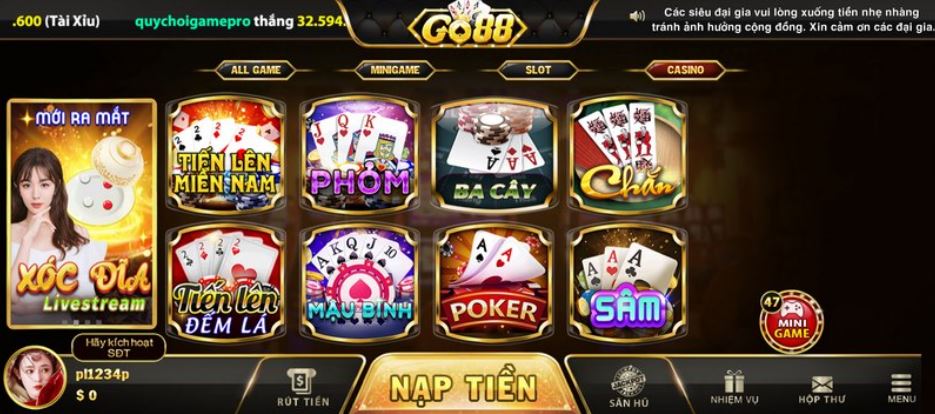This screenshot has height=414, width=935.
Task: Open the Hộp Thư mailbox
Action: tap(822, 390)
